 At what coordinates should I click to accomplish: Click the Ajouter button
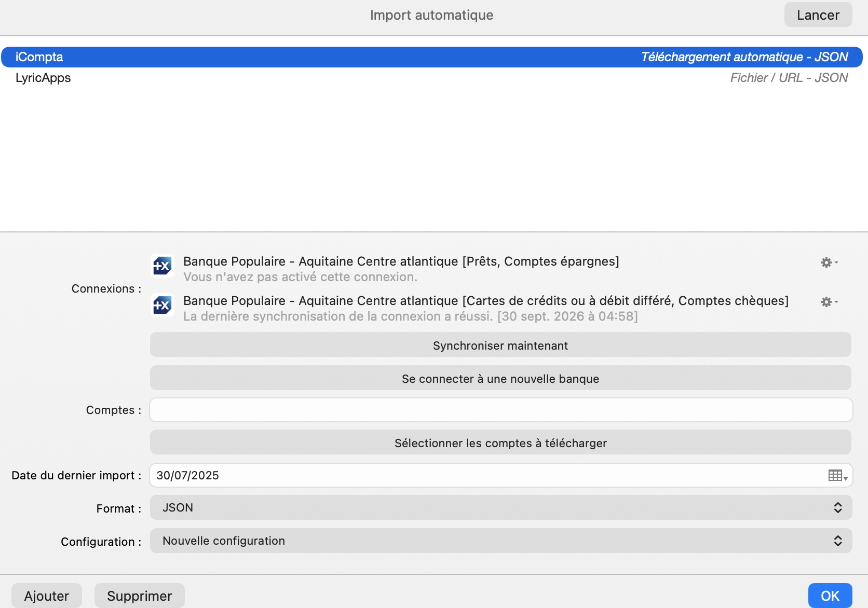(x=47, y=596)
